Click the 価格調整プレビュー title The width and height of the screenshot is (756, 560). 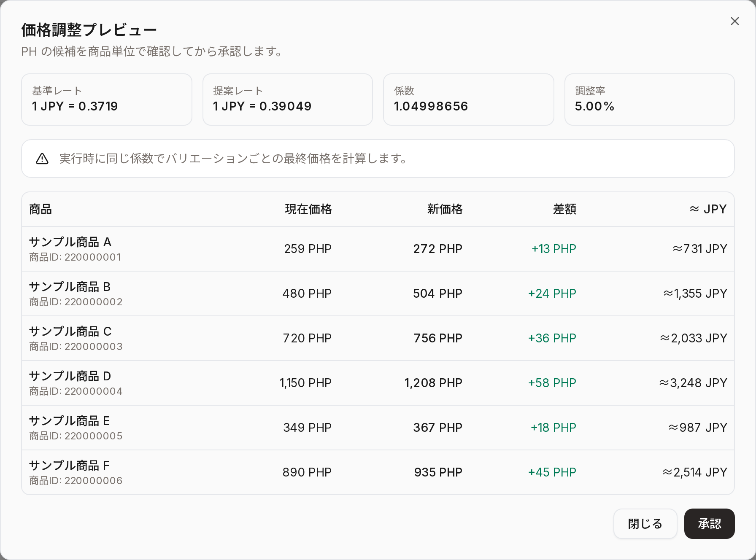click(x=89, y=30)
